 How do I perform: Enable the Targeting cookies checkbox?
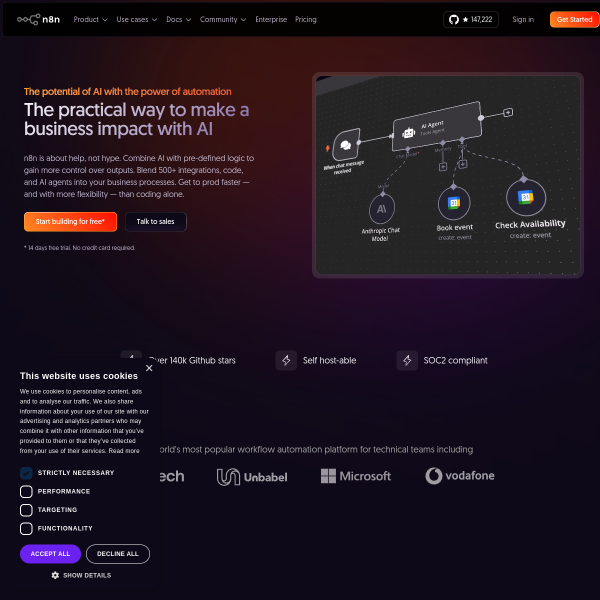pyautogui.click(x=26, y=510)
